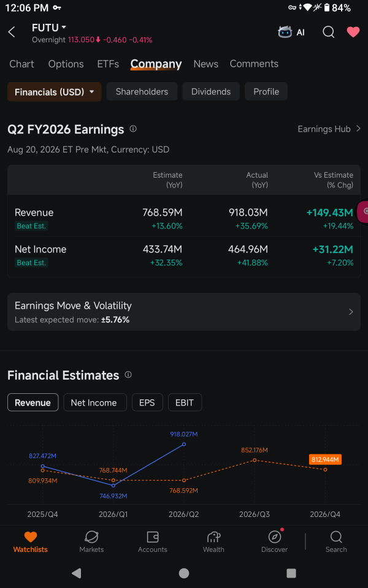The width and height of the screenshot is (368, 588).
Task: Tap the floating pink side widget
Action: 362,211
